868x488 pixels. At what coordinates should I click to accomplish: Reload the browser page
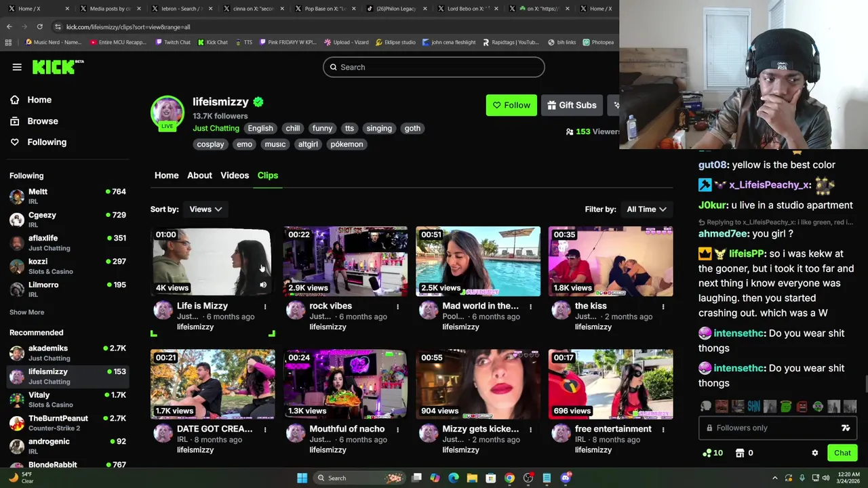(x=40, y=26)
